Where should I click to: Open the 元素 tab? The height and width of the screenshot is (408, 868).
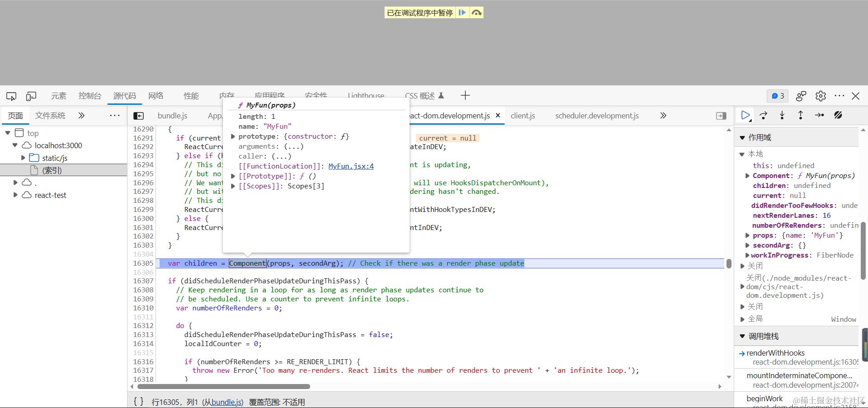pos(59,96)
